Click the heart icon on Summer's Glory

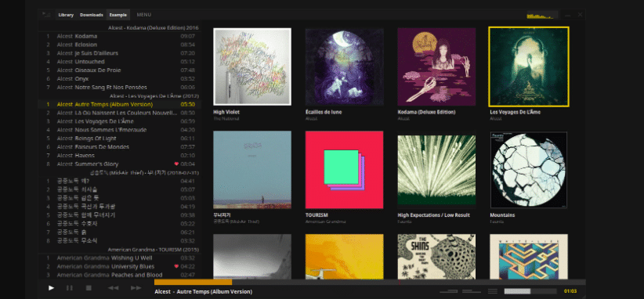(x=176, y=164)
